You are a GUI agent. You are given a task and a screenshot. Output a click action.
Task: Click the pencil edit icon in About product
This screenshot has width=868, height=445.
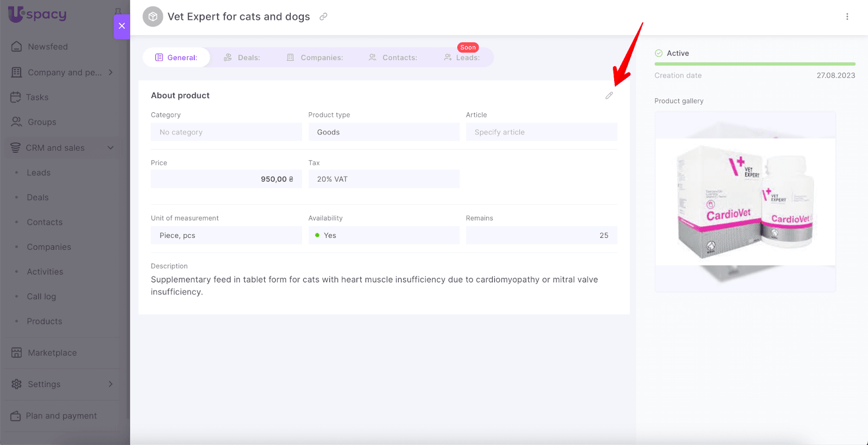tap(609, 95)
